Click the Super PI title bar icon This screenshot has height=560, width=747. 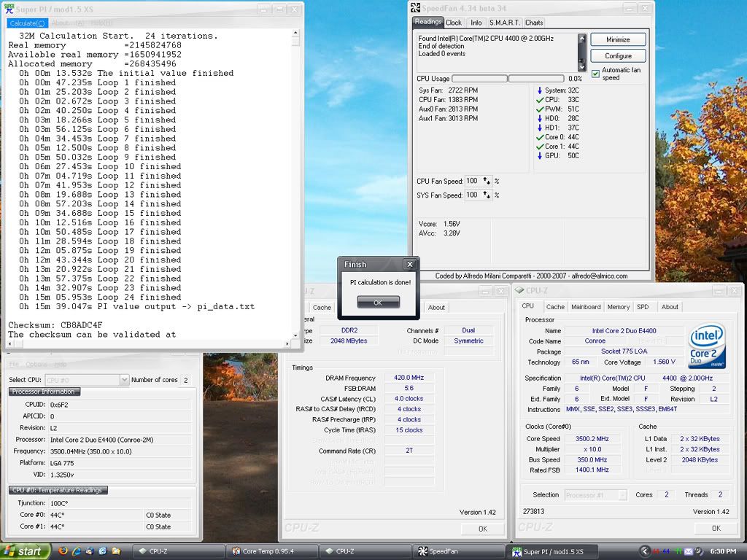tap(9, 9)
